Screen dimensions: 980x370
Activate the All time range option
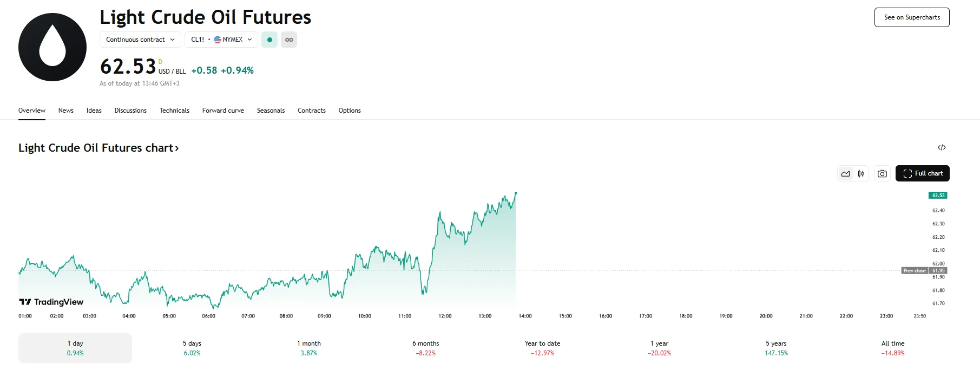892,347
